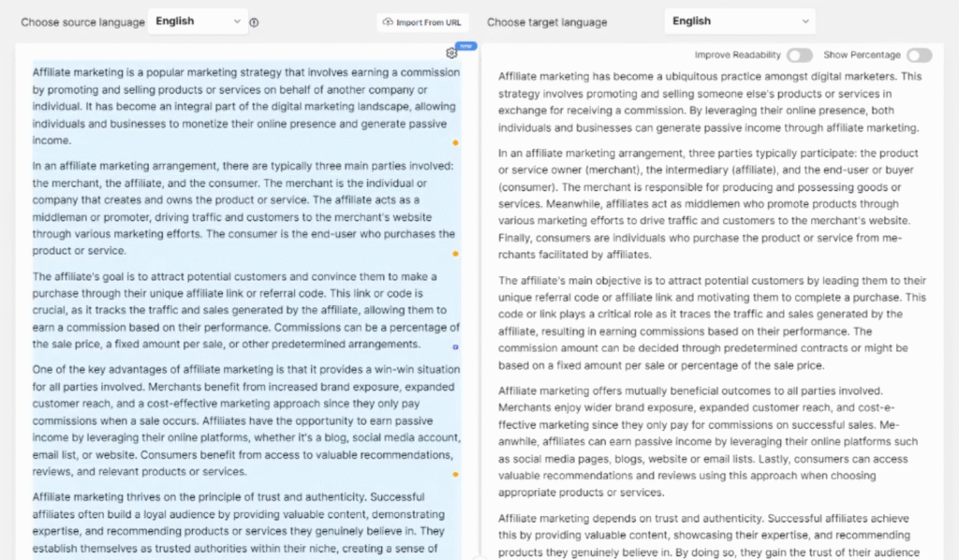Click the 'Choose source language' label

(82, 22)
